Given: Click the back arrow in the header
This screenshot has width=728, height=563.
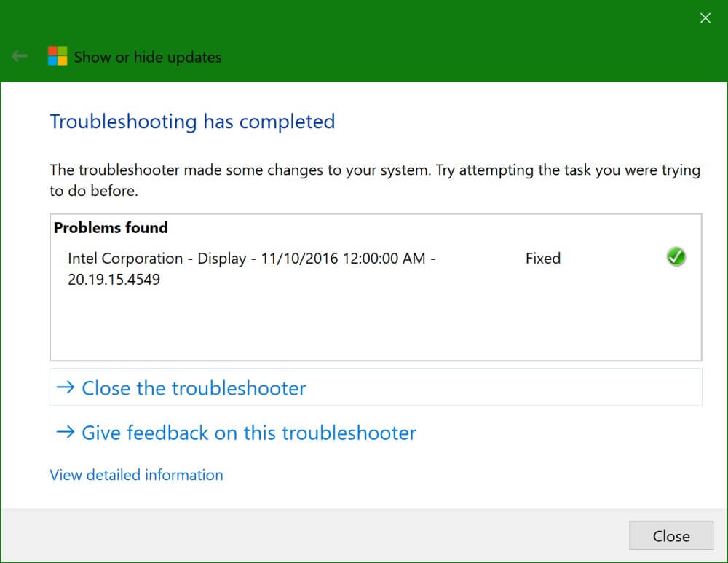Looking at the screenshot, I should (20, 56).
